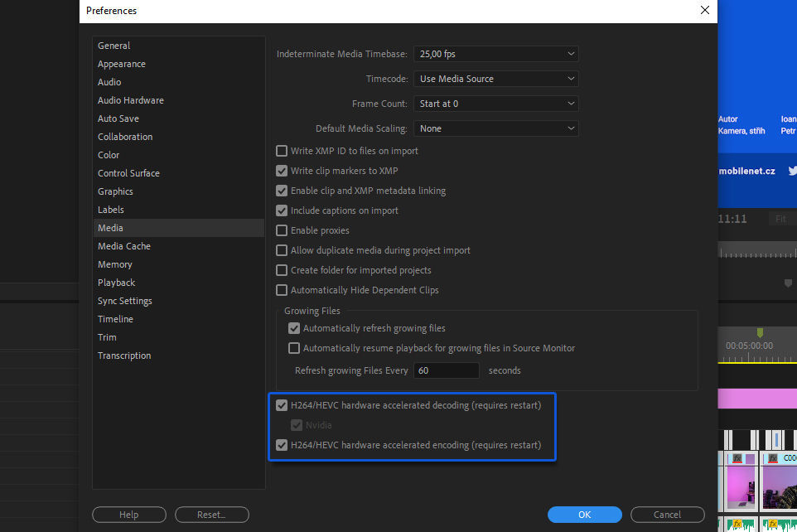Image resolution: width=797 pixels, height=532 pixels.
Task: Click the fx badge on the pink video clip
Action: (736, 458)
